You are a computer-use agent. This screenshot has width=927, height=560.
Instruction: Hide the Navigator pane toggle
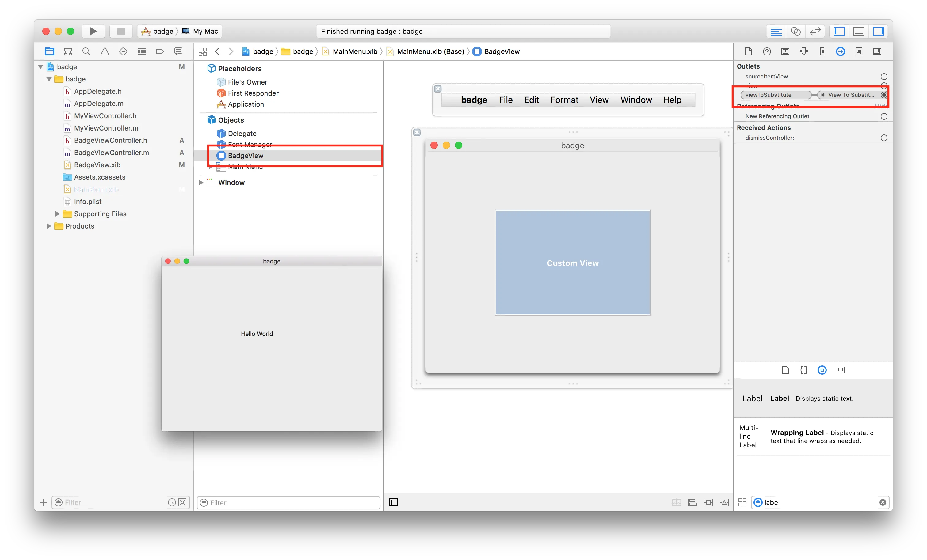point(839,31)
